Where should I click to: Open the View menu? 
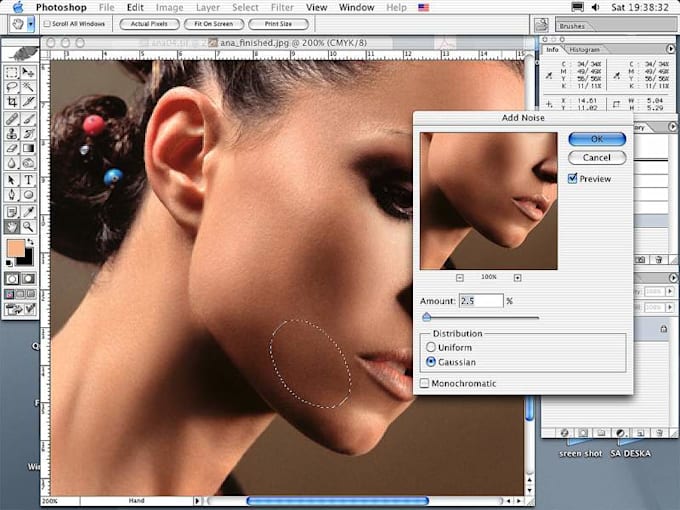click(316, 7)
